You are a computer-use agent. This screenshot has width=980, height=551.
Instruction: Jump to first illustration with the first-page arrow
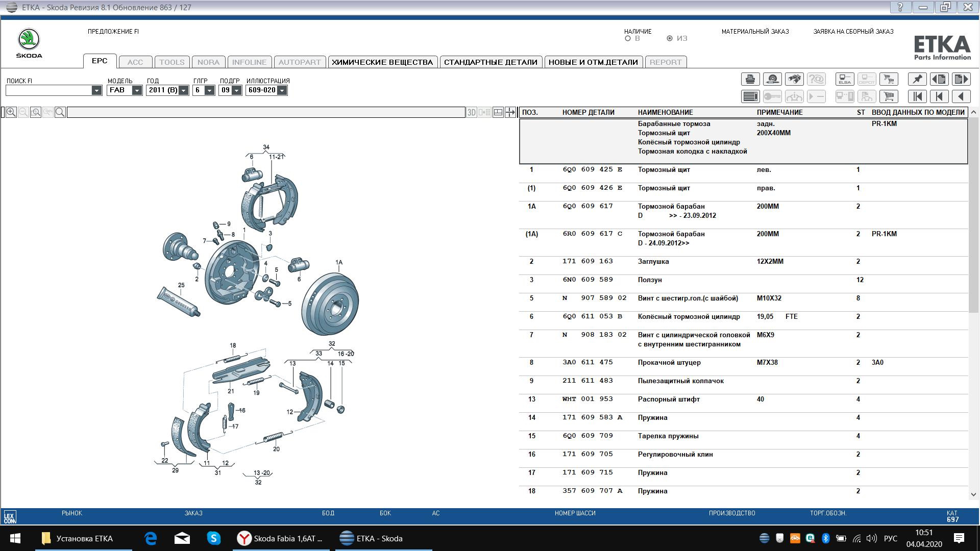(x=917, y=96)
